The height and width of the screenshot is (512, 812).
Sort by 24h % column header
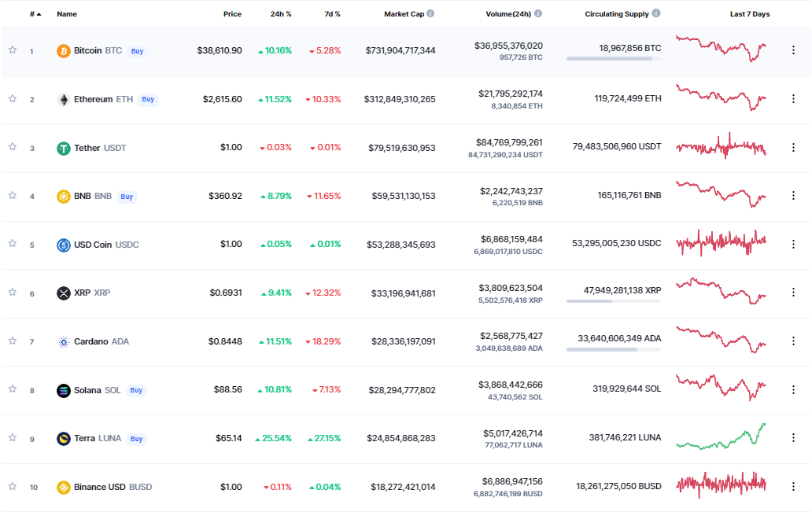point(281,14)
